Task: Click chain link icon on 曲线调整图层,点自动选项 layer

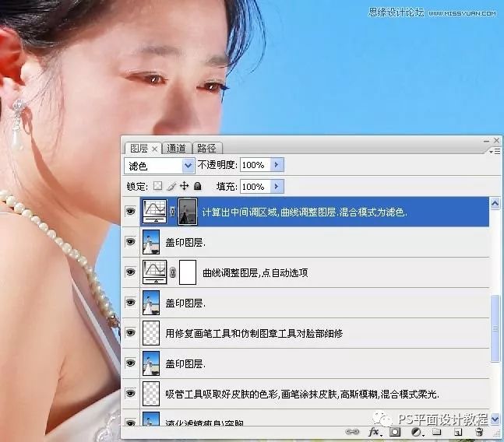Action: [173, 272]
